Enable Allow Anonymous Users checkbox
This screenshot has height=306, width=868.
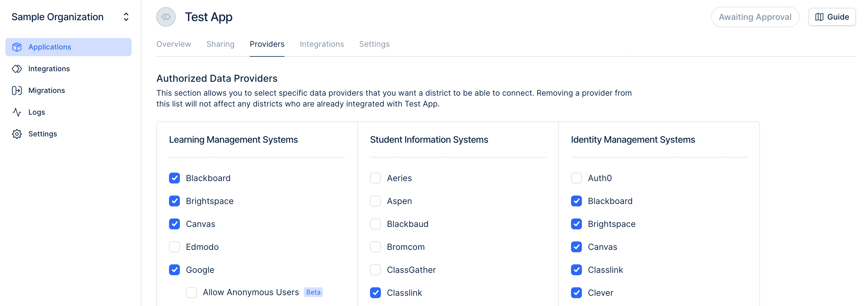coord(191,292)
